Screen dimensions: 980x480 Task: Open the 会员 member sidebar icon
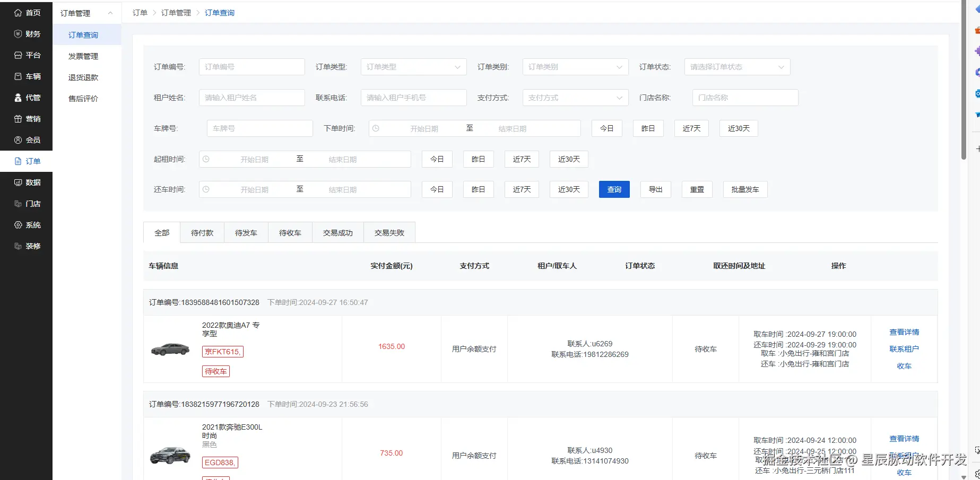[x=18, y=140]
